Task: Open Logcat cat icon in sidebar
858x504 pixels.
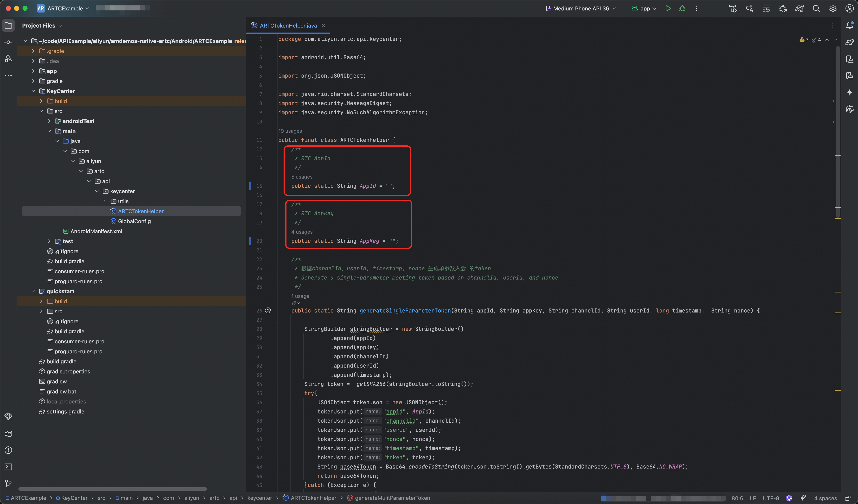Action: [9, 433]
